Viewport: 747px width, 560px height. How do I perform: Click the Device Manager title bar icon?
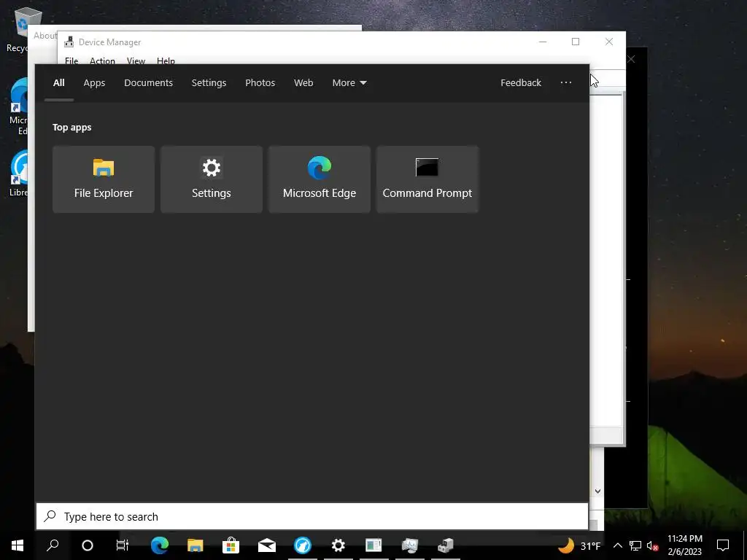69,42
